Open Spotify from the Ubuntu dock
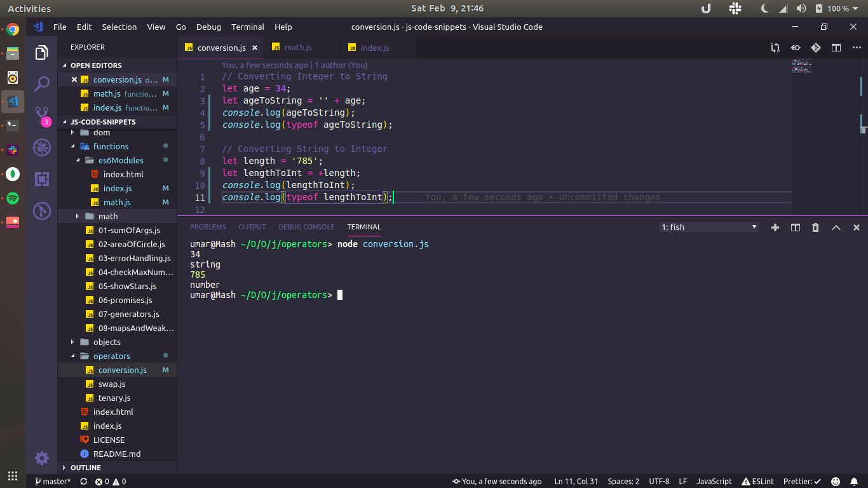Image resolution: width=868 pixels, height=488 pixels. click(13, 198)
